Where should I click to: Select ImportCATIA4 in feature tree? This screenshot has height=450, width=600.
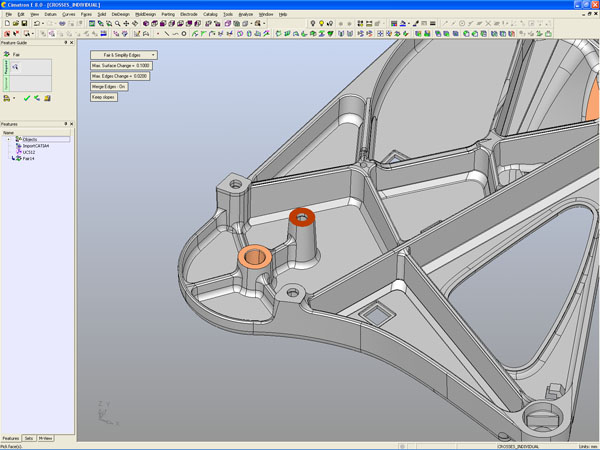point(36,145)
